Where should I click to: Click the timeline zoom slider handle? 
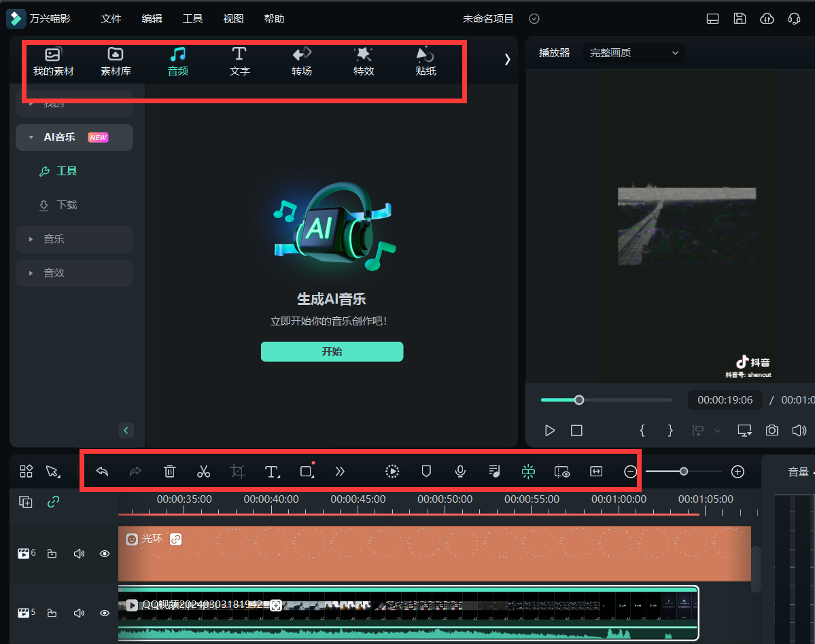click(x=683, y=471)
